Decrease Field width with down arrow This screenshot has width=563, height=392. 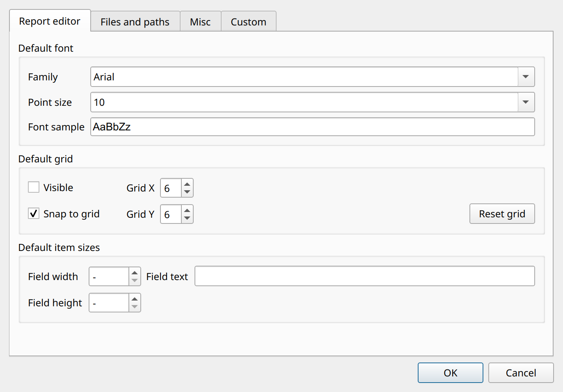click(135, 281)
